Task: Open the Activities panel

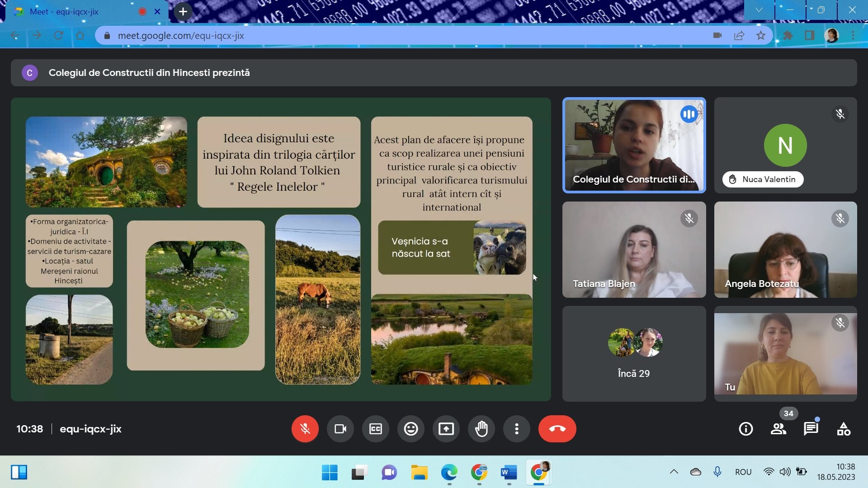Action: point(844,429)
